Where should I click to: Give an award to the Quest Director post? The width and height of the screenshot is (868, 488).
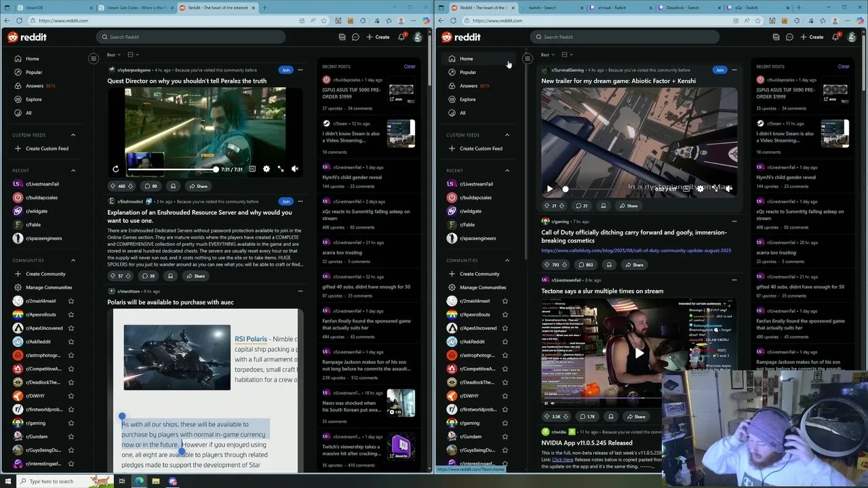pyautogui.click(x=173, y=186)
